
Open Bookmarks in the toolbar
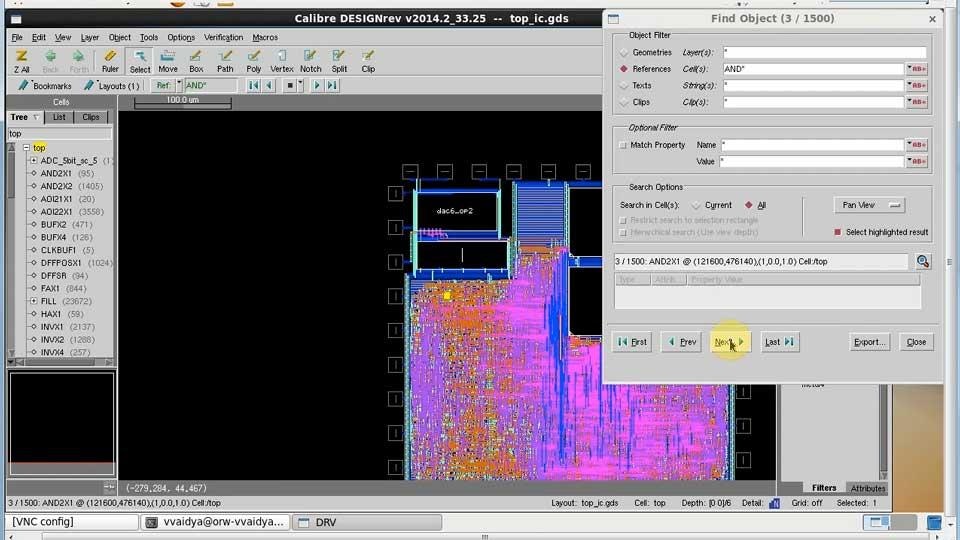[x=45, y=86]
